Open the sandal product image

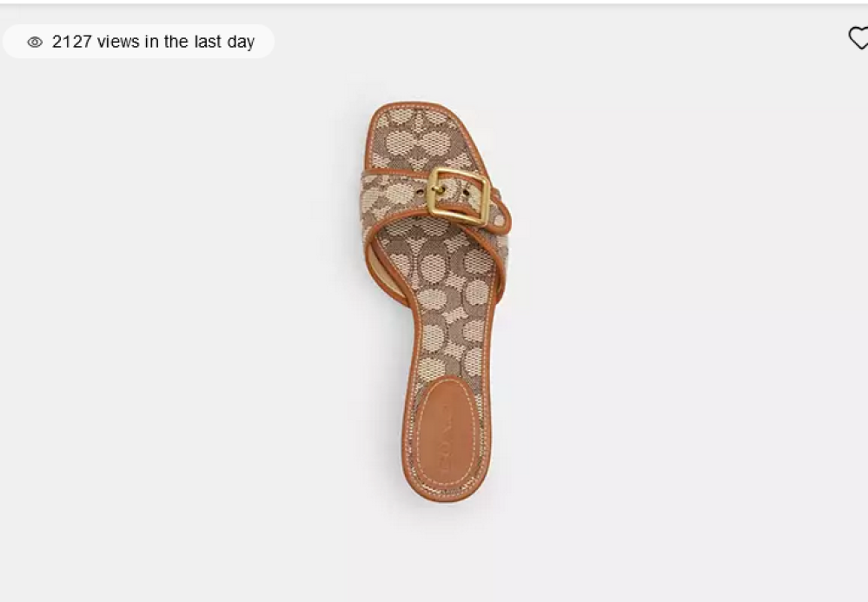click(436, 301)
